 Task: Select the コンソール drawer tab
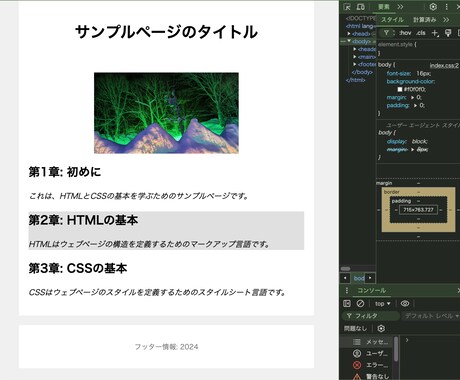[372, 290]
